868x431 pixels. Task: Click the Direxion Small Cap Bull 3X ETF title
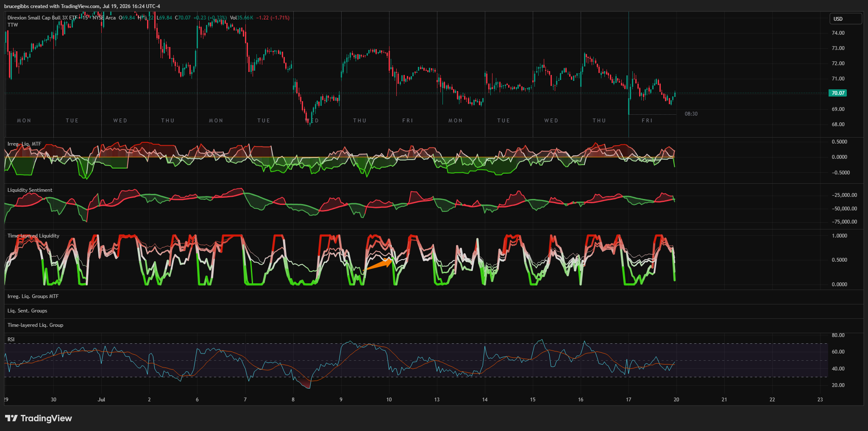point(42,18)
